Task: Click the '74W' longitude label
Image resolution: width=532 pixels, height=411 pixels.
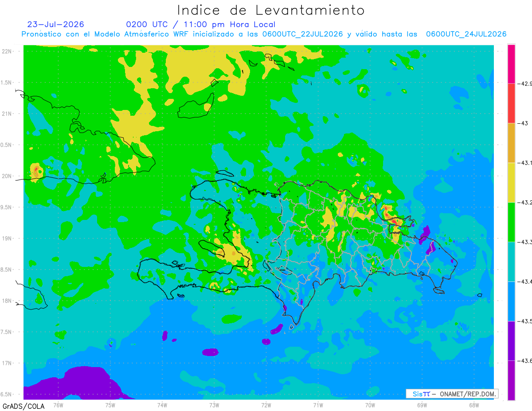Action: click(162, 405)
